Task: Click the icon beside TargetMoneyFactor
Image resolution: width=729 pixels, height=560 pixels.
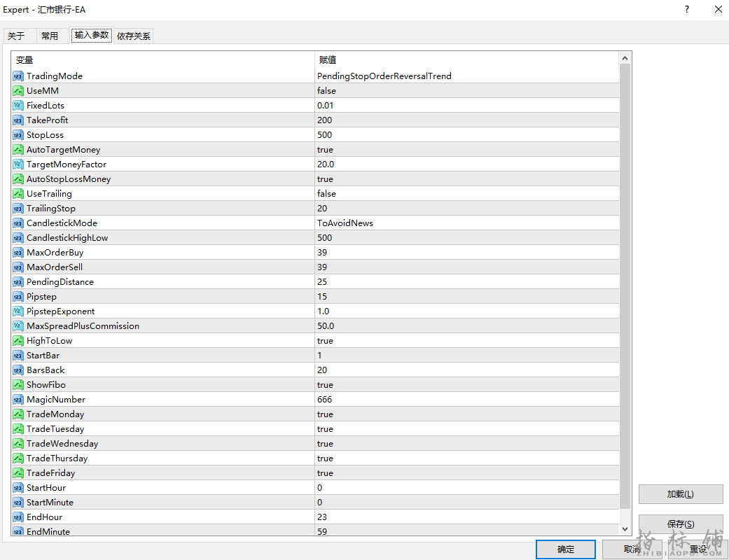Action: [x=18, y=164]
